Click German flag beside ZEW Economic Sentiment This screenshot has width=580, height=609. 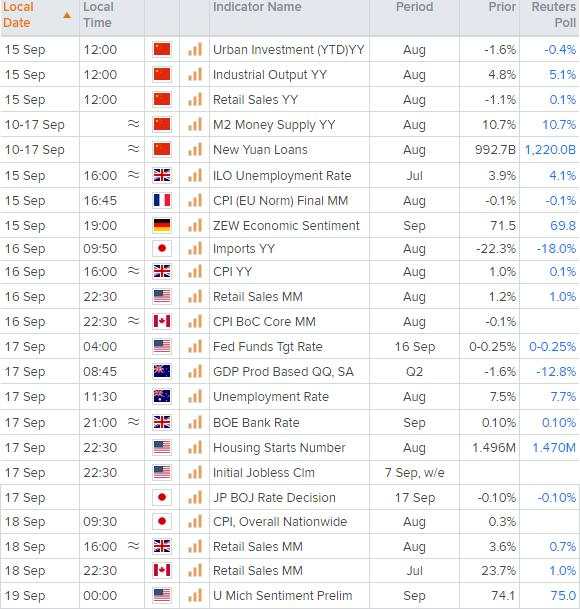162,225
